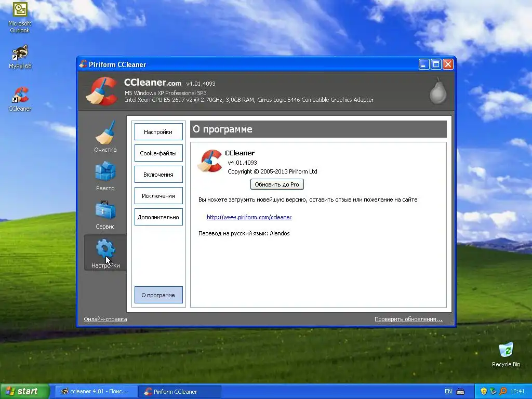Click CCleaner icon in window title bar
This screenshot has height=399, width=532.
click(x=83, y=64)
